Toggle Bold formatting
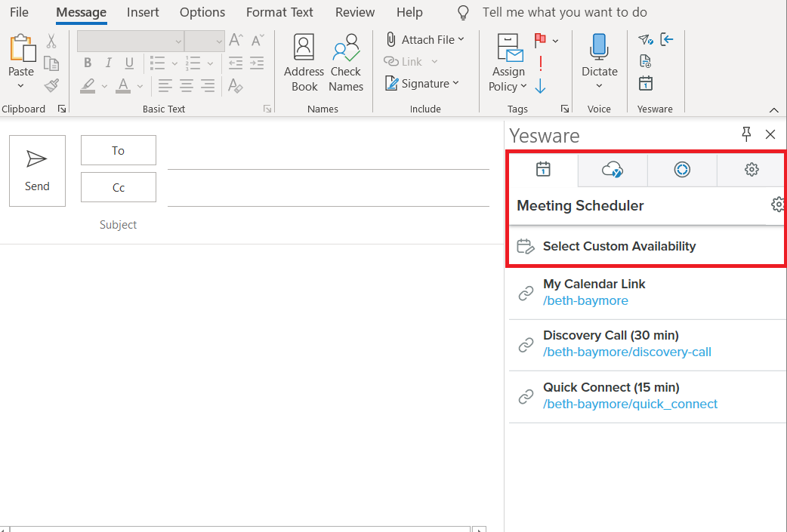 click(88, 63)
